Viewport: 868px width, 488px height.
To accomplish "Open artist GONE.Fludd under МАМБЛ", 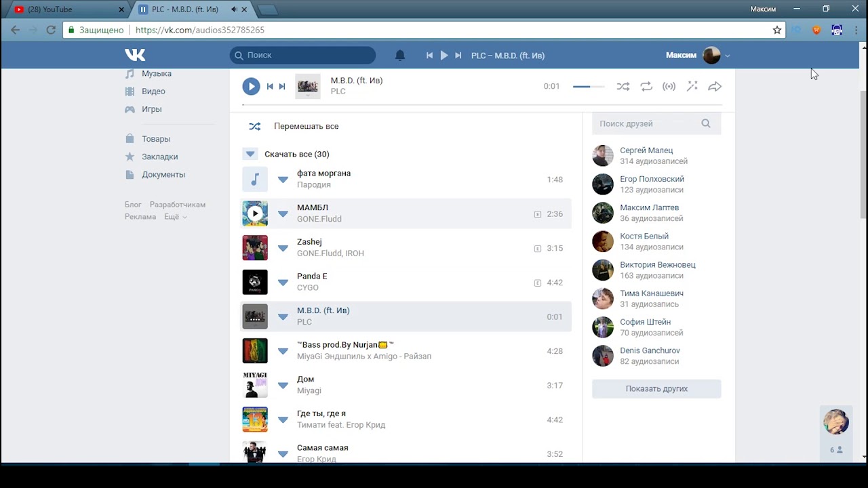I will pos(319,219).
